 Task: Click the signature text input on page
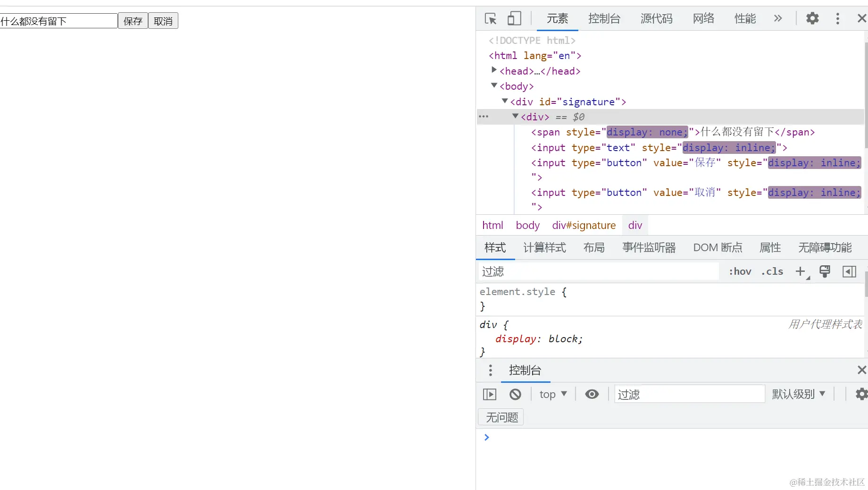58,21
